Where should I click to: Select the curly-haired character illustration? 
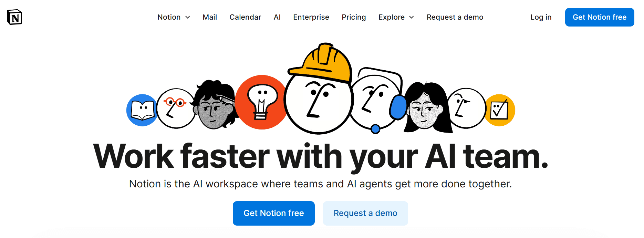pos(214,105)
